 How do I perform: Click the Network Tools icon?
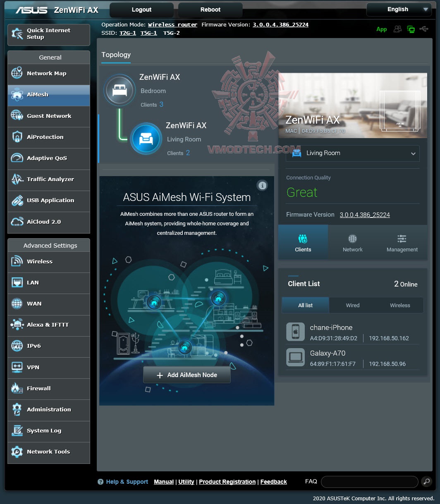17,452
